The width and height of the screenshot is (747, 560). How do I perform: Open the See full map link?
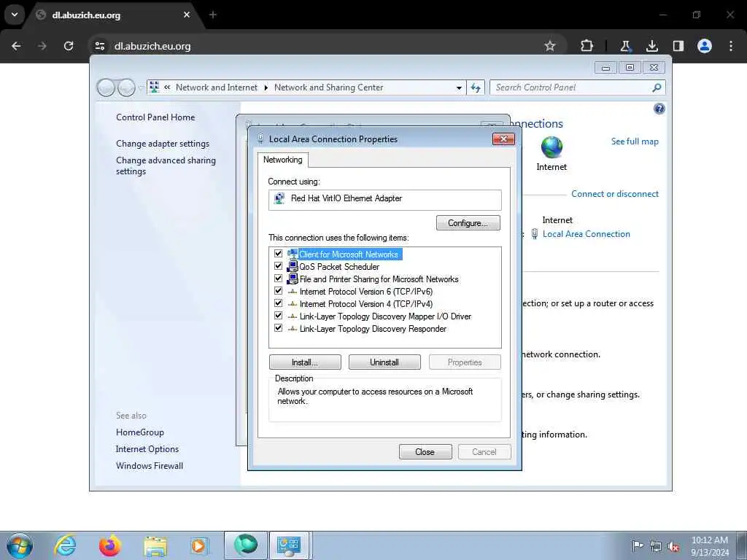click(635, 141)
